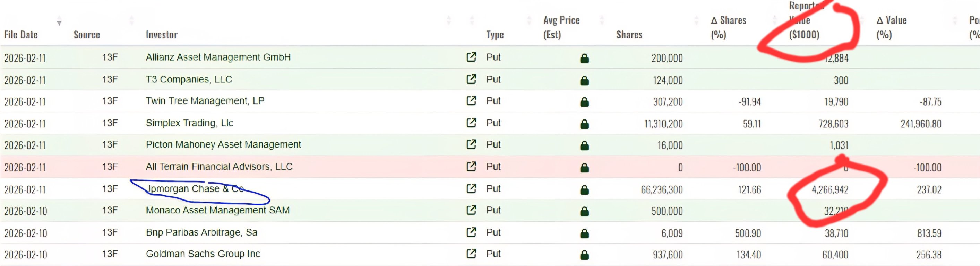This screenshot has height=266, width=980.
Task: Open Monaco Asset Management SAM investor link
Action: point(218,210)
